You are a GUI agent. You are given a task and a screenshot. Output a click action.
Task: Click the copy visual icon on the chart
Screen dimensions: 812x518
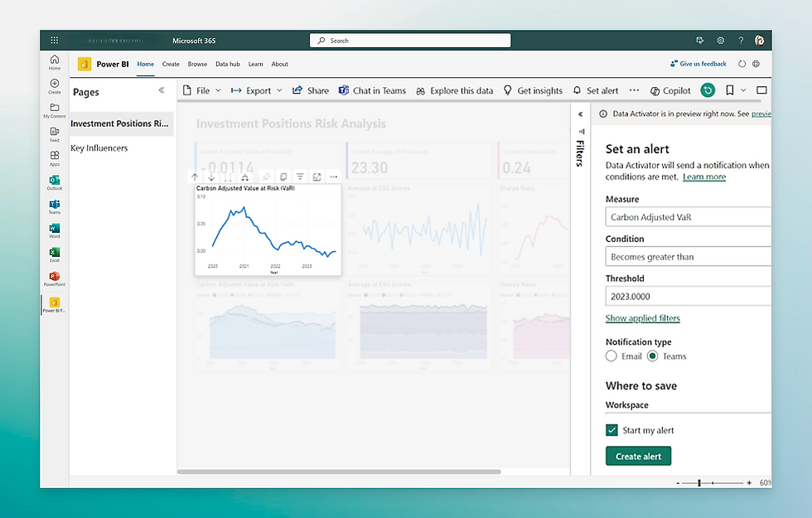pos(283,177)
